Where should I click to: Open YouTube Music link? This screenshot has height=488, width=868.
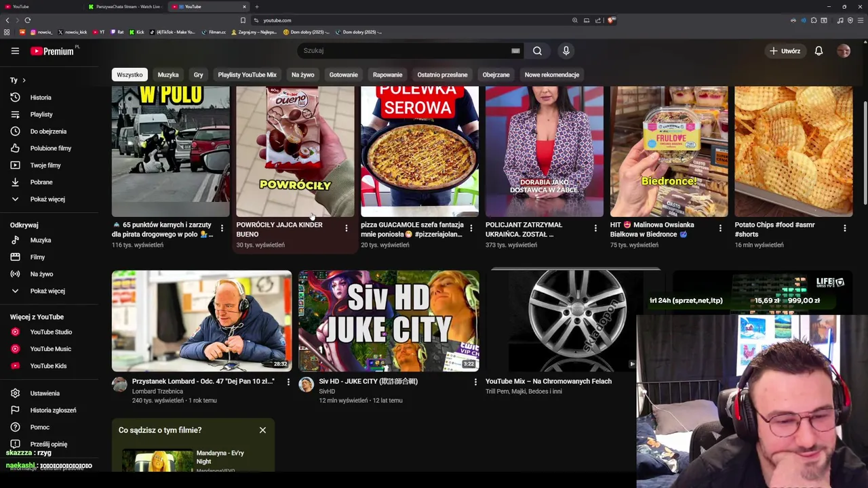pos(50,349)
